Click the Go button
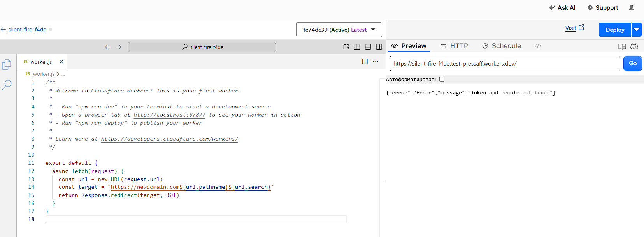 pyautogui.click(x=633, y=63)
